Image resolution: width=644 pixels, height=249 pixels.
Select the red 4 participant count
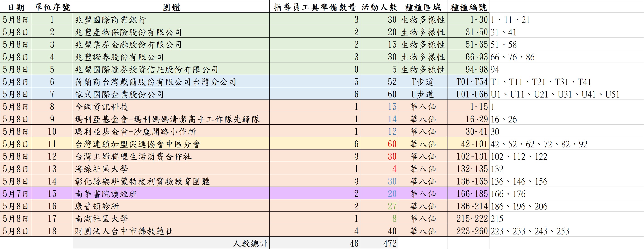pyautogui.click(x=379, y=169)
